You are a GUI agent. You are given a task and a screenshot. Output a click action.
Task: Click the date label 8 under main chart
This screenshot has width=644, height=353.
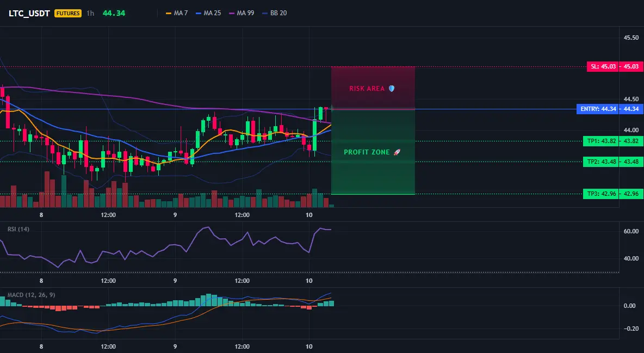click(x=41, y=215)
